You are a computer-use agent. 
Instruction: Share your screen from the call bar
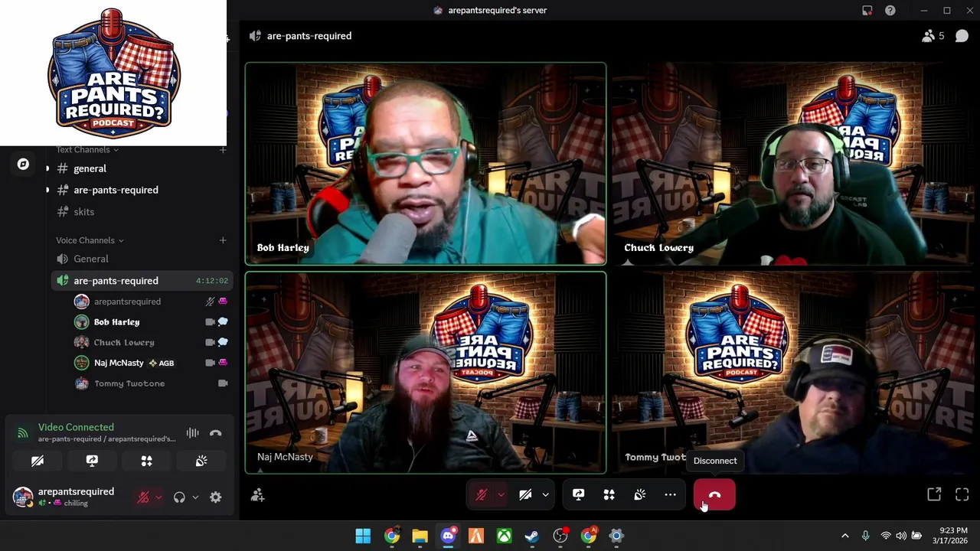click(578, 495)
